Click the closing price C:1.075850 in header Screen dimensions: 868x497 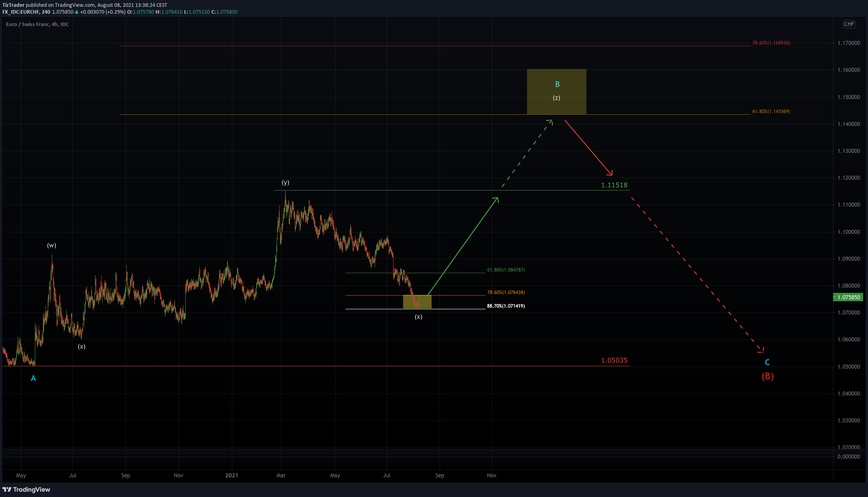pos(224,12)
